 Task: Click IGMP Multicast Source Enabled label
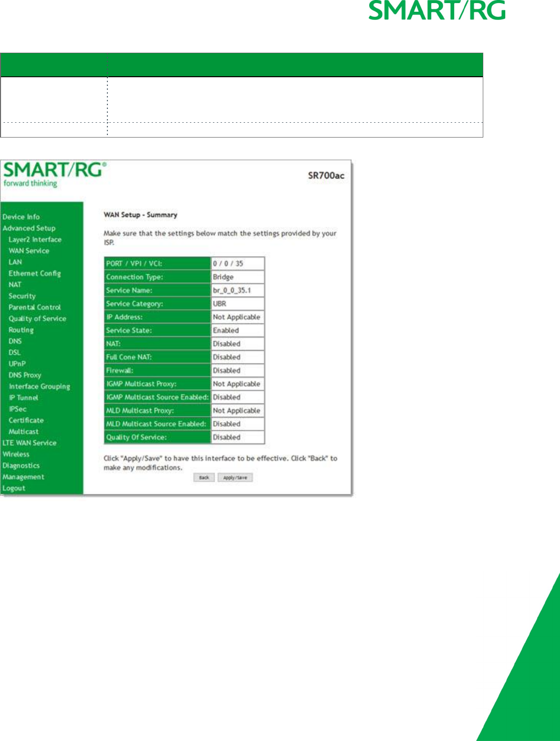coord(158,397)
